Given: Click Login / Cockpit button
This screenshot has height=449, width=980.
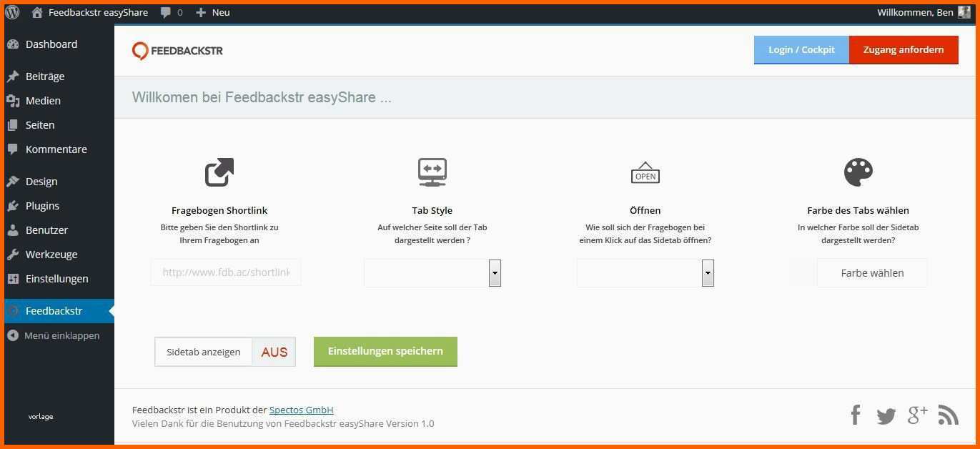Looking at the screenshot, I should tap(801, 50).
